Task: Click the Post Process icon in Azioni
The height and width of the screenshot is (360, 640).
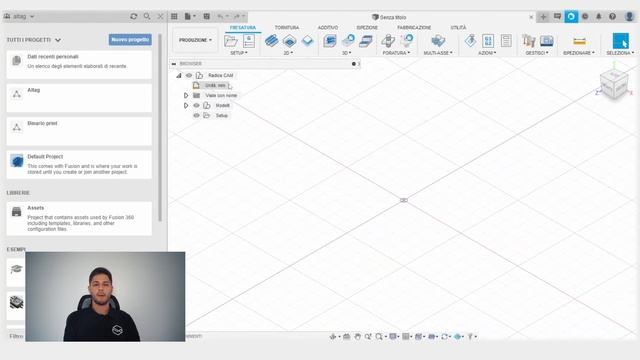Action: [488, 41]
